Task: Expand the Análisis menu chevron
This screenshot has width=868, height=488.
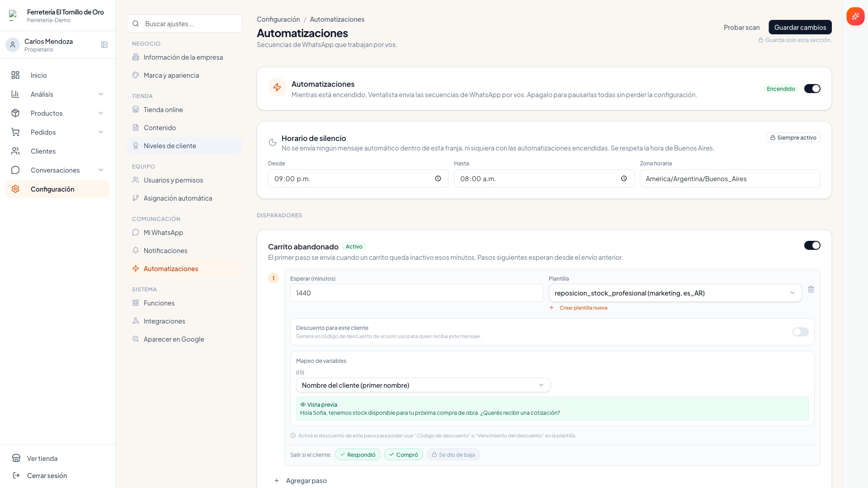Action: [101, 94]
